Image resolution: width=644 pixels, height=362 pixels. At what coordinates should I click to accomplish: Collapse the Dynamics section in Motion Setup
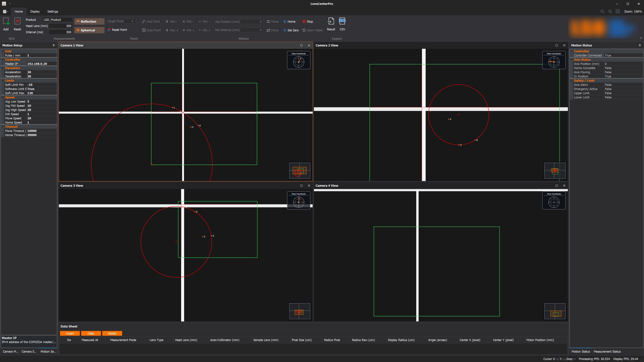3,68
